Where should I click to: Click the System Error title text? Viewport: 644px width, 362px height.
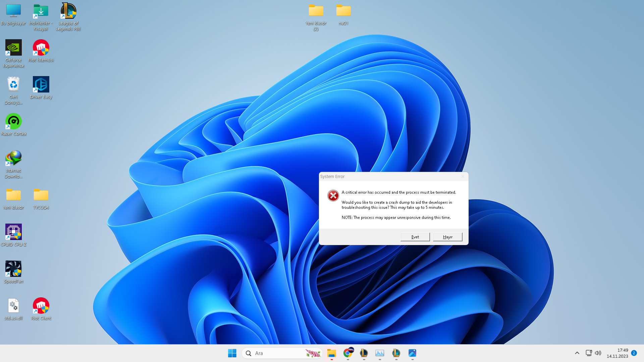(x=332, y=176)
